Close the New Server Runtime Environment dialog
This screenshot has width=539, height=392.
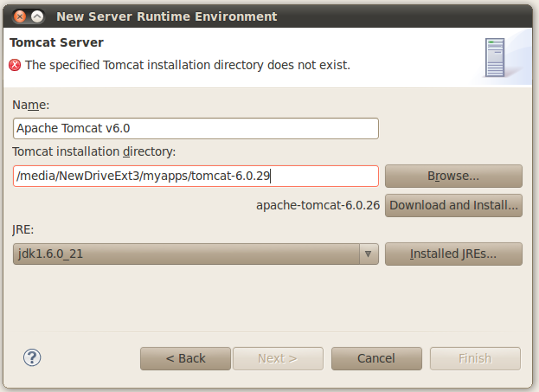(18, 16)
